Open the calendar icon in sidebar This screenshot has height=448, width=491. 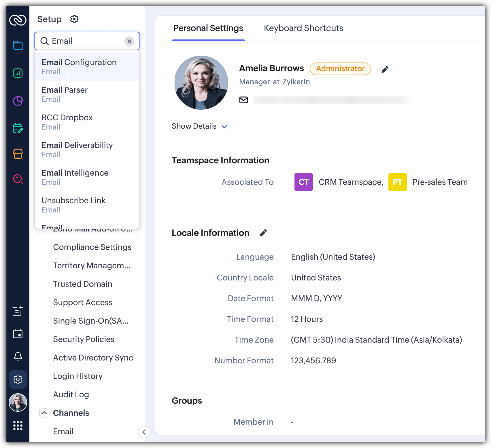[x=18, y=334]
